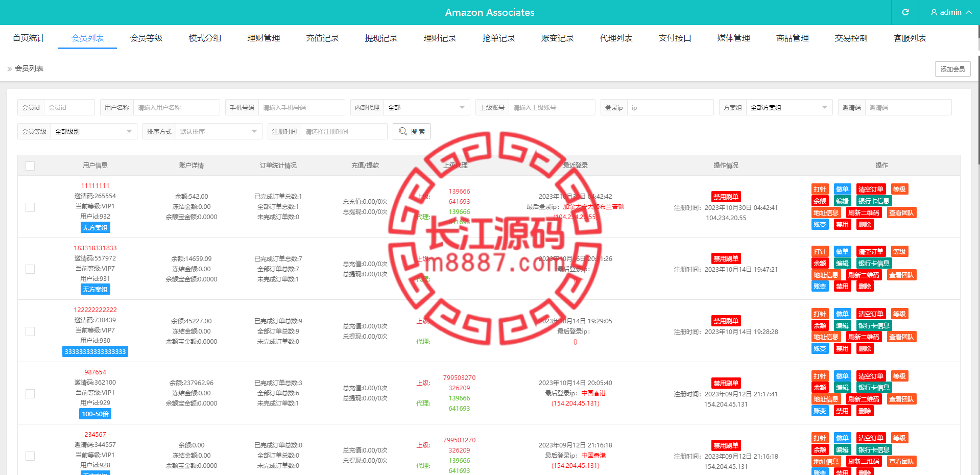Click the 无方案组 tag of user 11111111
Image resolution: width=980 pixels, height=475 pixels.
pyautogui.click(x=95, y=228)
